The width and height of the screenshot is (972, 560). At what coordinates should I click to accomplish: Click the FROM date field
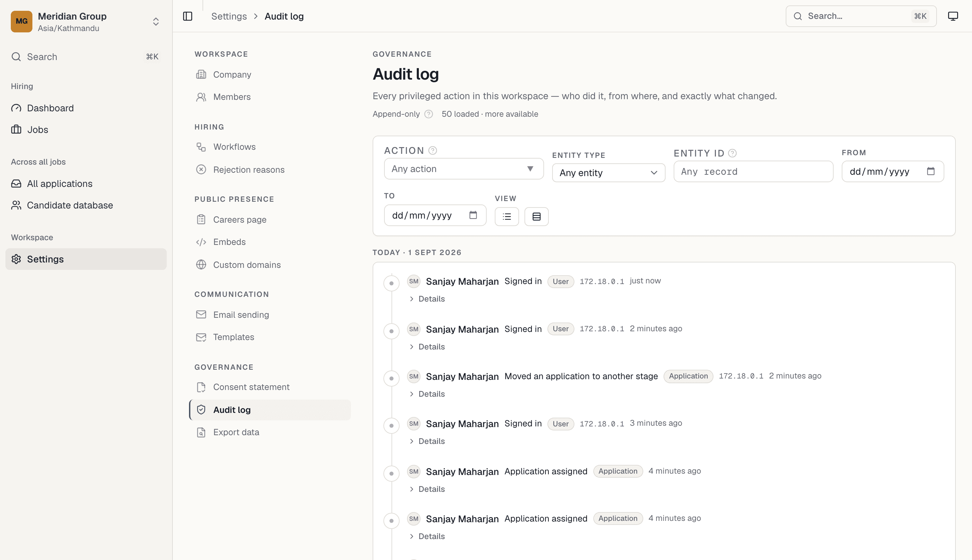tap(892, 171)
